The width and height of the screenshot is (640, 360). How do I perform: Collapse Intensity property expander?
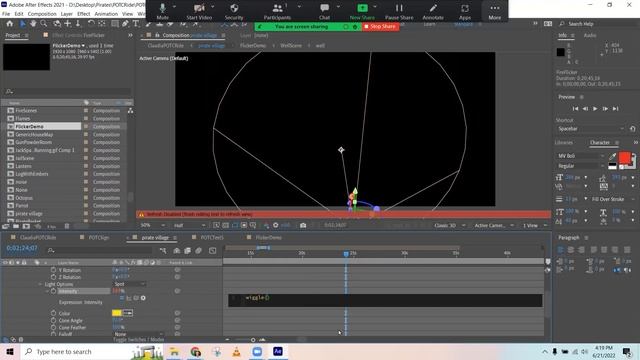[x=47, y=291]
